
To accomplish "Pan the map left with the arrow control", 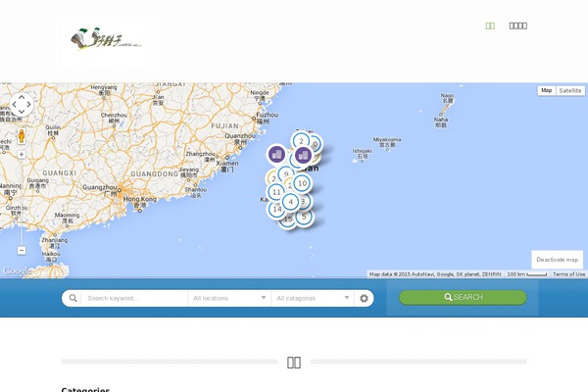I will pyautogui.click(x=15, y=104).
